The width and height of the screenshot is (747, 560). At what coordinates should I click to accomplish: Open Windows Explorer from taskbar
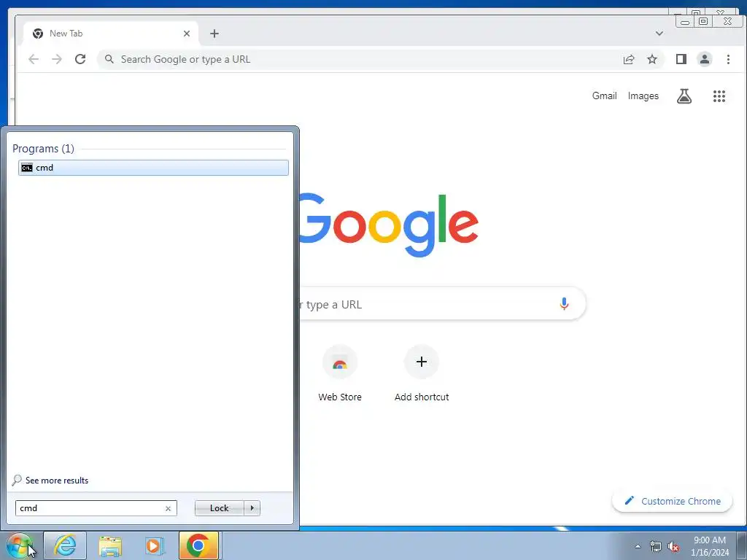[x=110, y=545]
